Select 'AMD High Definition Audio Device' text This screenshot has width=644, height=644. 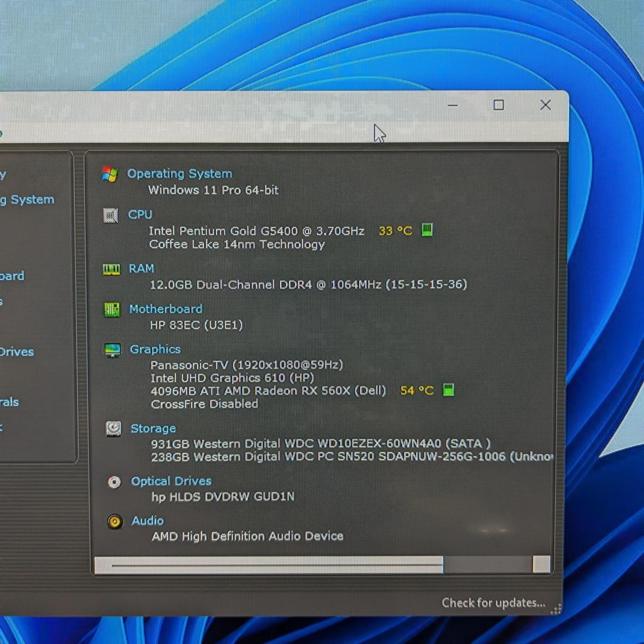(x=248, y=536)
